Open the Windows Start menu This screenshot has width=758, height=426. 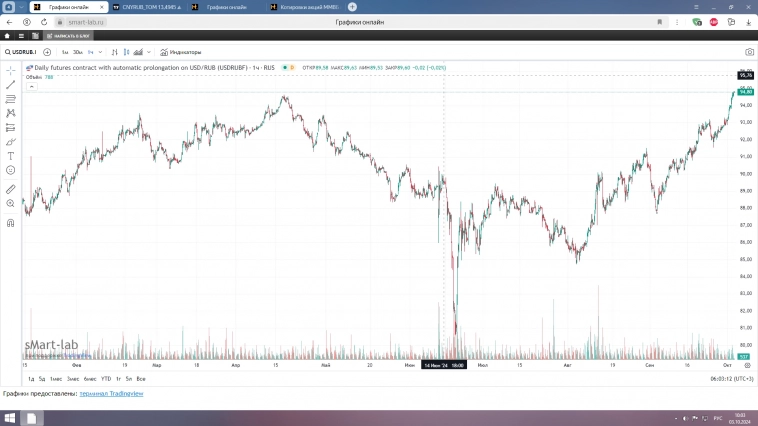[10, 418]
